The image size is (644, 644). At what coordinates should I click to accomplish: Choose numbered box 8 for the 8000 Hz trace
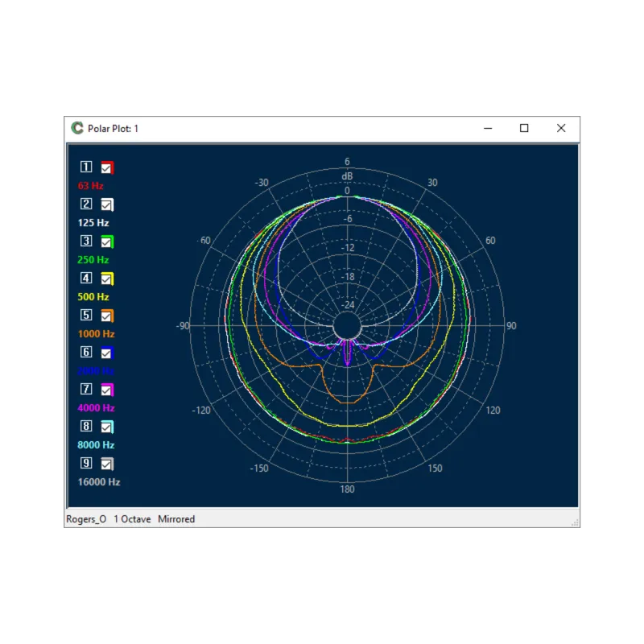[86, 426]
